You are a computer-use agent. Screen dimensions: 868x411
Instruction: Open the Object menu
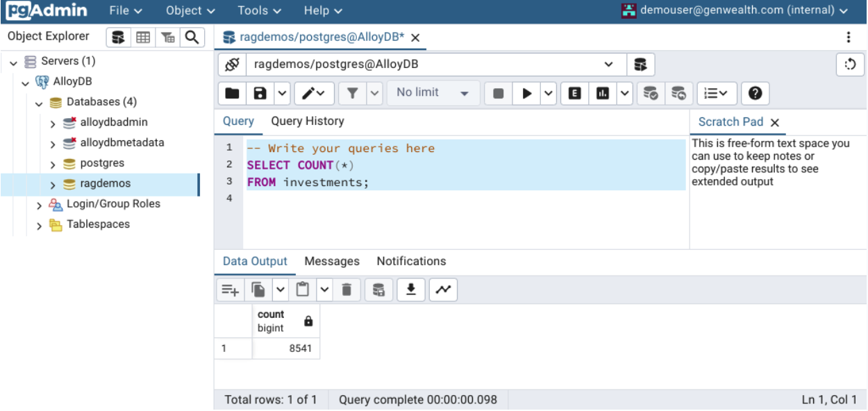pyautogui.click(x=190, y=10)
